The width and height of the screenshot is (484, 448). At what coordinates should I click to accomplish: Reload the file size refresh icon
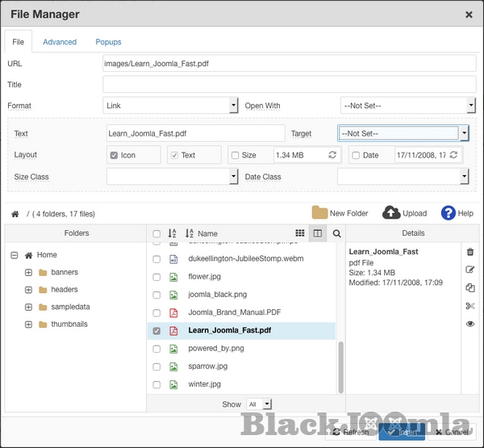pyautogui.click(x=332, y=155)
